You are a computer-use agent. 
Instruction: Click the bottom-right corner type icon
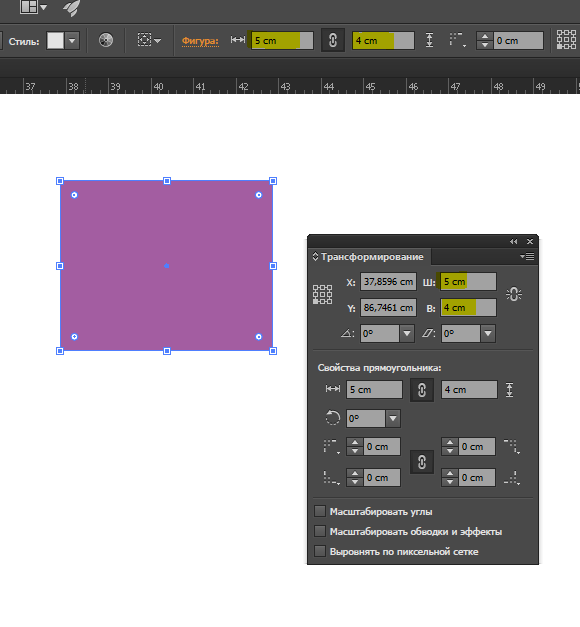pos(512,478)
